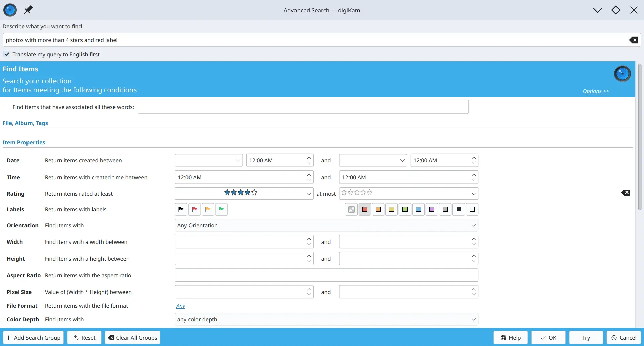Open the minimum rating dropdown
Screen dimensions: 644x346
pyautogui.click(x=244, y=193)
